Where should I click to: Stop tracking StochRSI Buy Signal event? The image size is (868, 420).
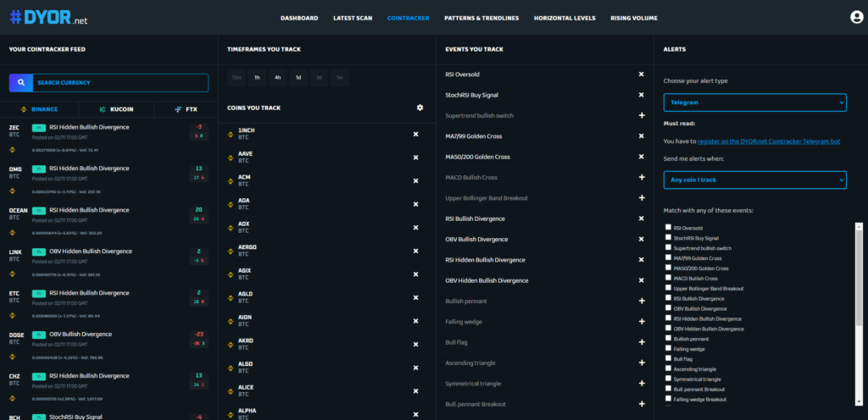642,95
